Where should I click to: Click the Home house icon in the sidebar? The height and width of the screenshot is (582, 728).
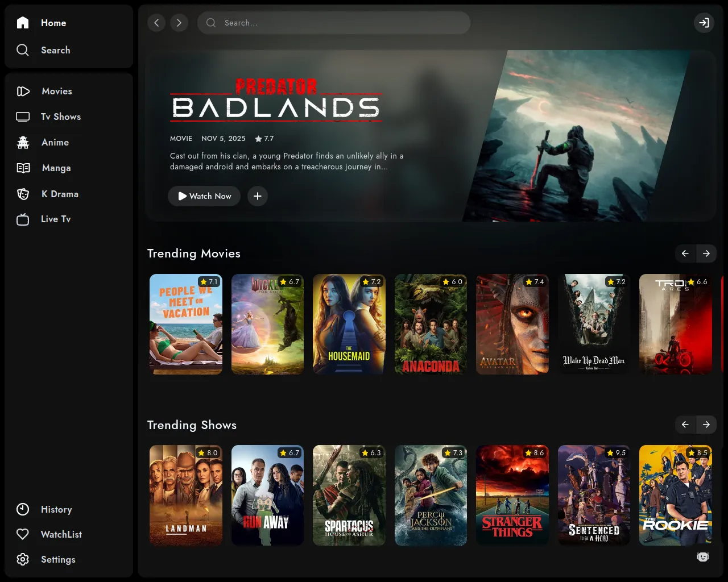(23, 23)
